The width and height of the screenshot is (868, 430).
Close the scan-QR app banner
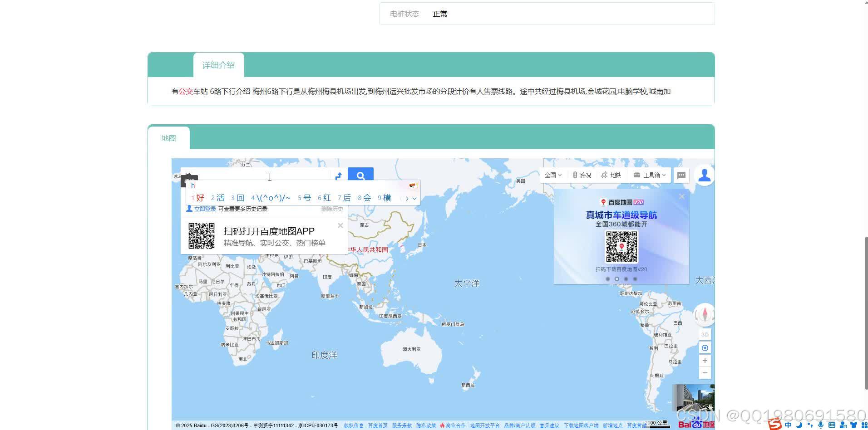click(x=340, y=225)
